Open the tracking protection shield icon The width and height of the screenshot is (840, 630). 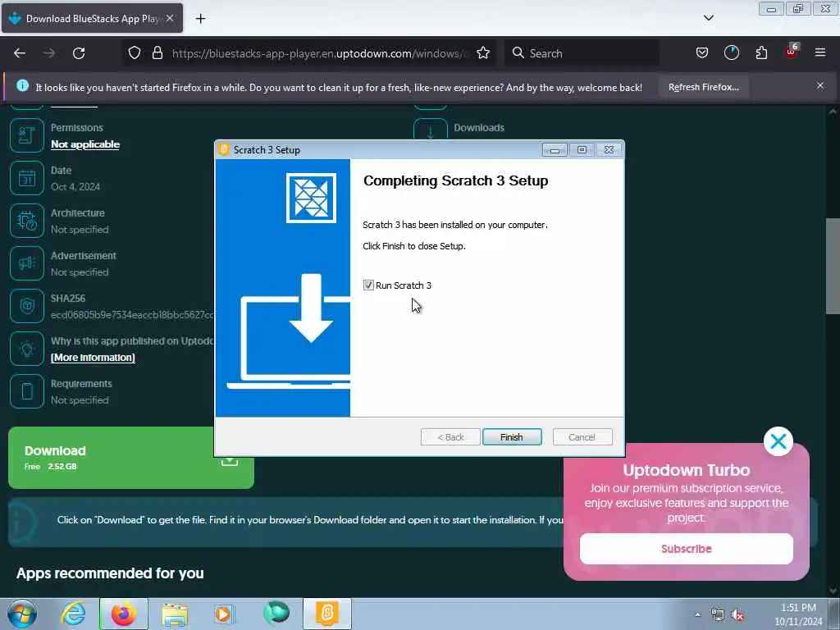click(x=135, y=52)
